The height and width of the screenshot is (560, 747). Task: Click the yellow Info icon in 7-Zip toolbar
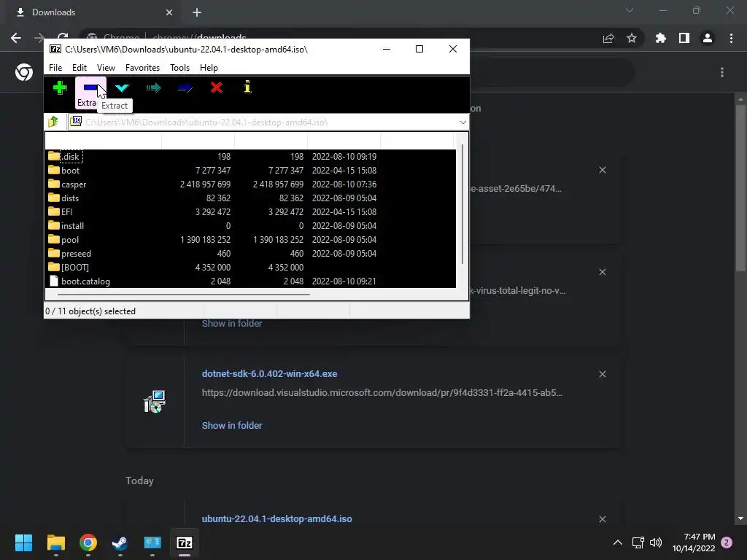tap(248, 87)
